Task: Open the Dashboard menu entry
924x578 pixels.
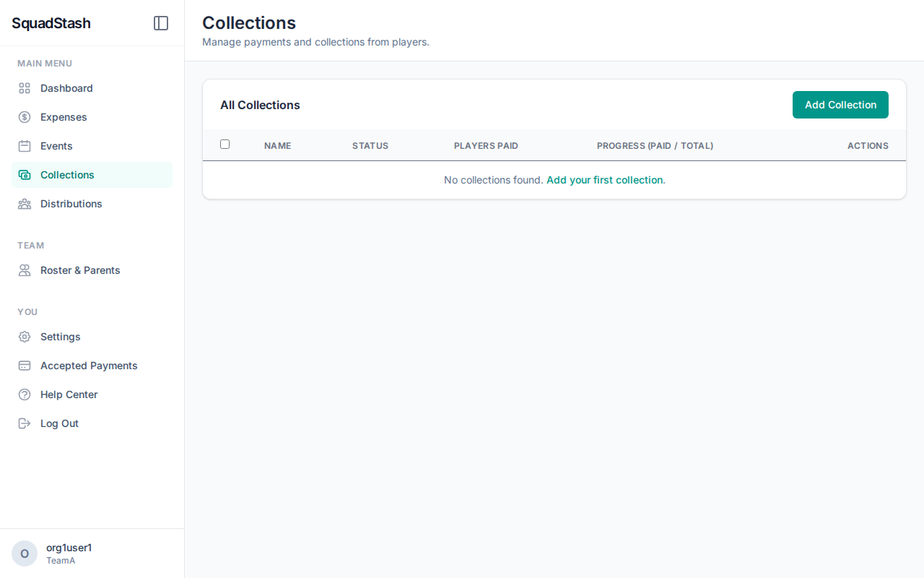Action: pos(66,88)
